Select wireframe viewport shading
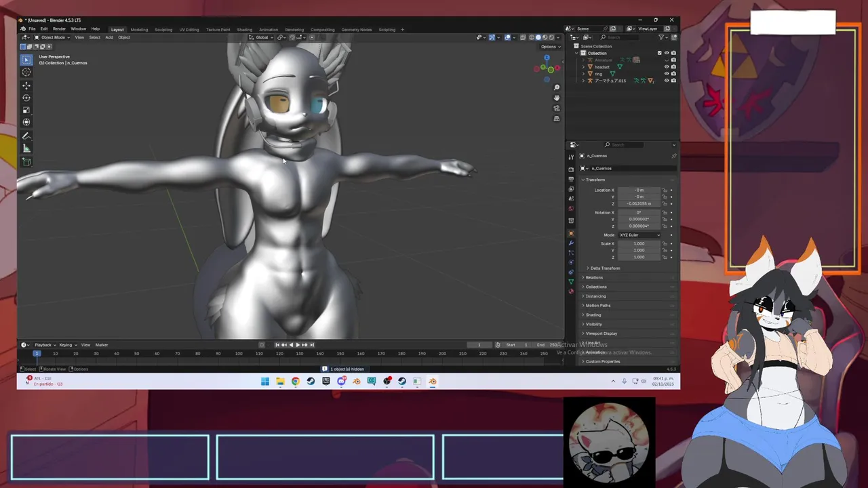868x488 pixels. coord(532,37)
